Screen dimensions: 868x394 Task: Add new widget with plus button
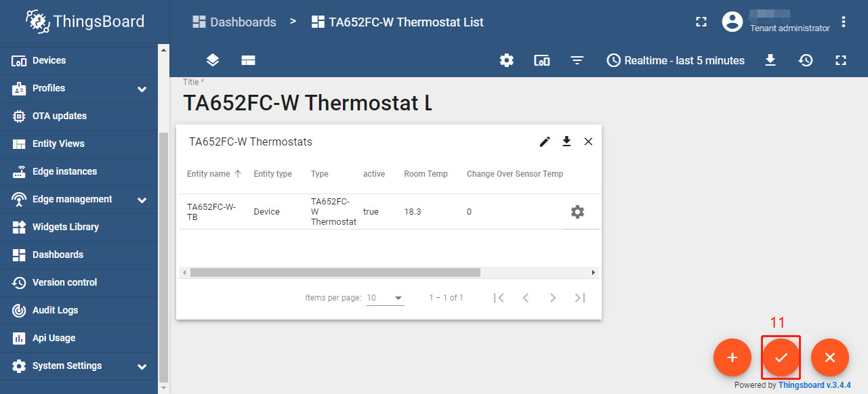pos(732,357)
